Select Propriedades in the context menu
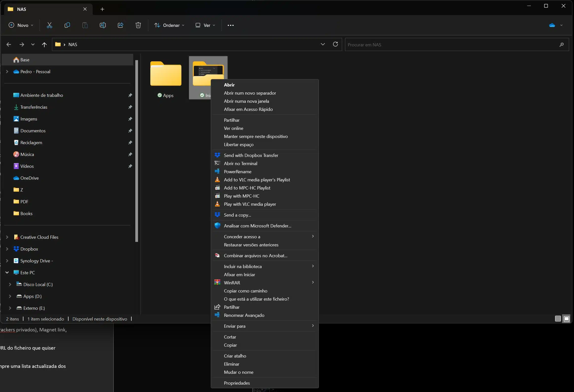 (x=237, y=383)
